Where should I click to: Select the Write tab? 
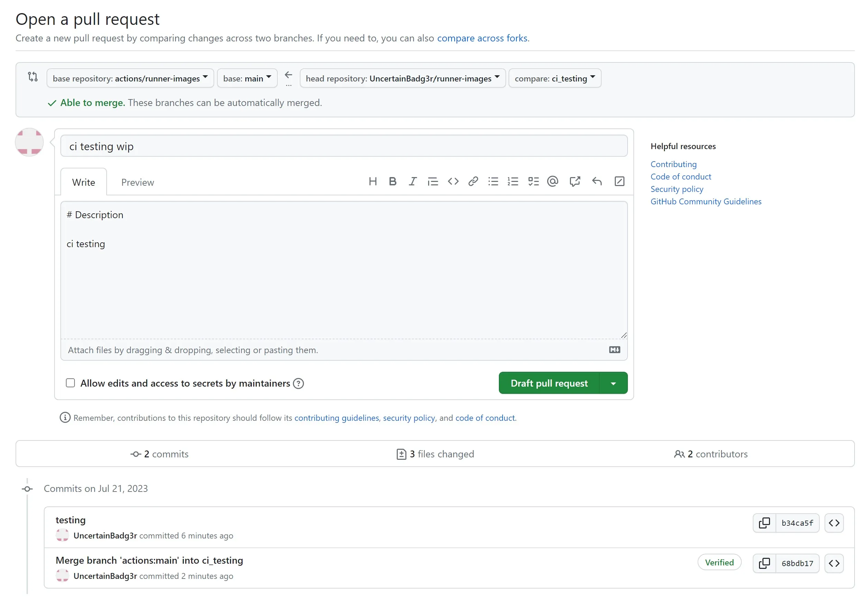point(83,182)
